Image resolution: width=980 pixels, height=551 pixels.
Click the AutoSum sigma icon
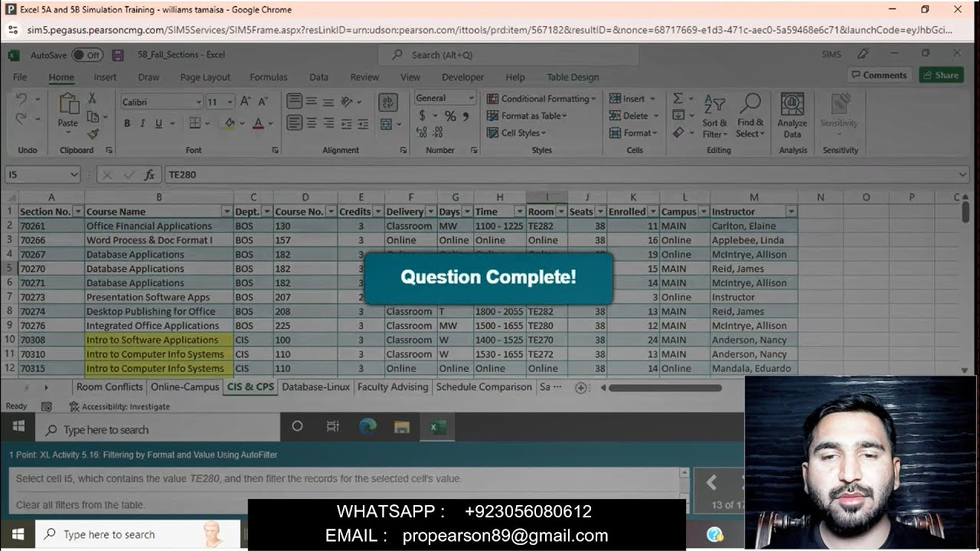(678, 98)
